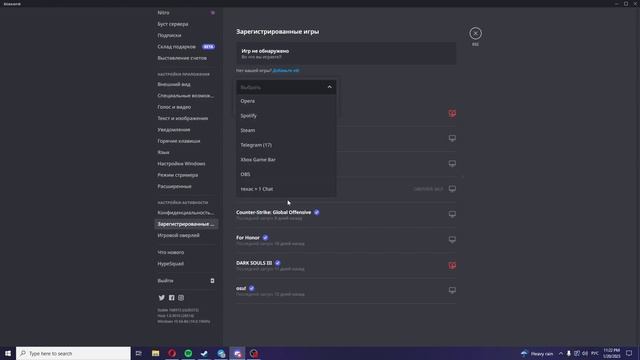The image size is (640, 360).
Task: Open Discord's Twitter social link icon
Action: pyautogui.click(x=162, y=298)
